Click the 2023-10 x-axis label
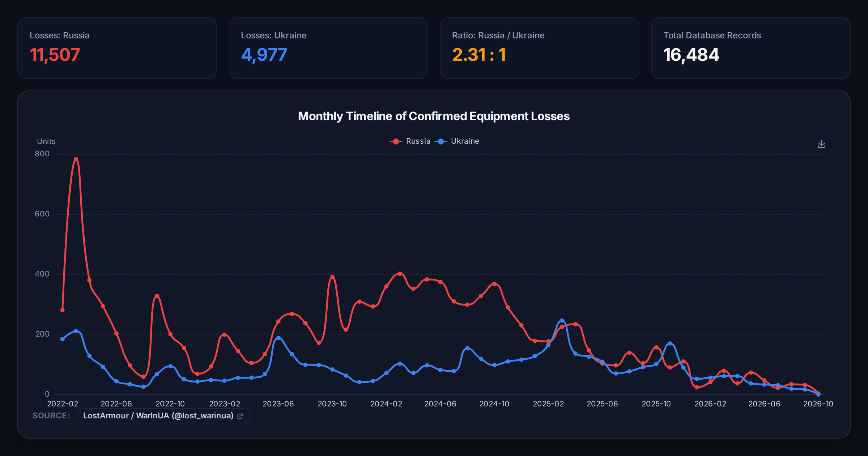The image size is (868, 456). 332,404
